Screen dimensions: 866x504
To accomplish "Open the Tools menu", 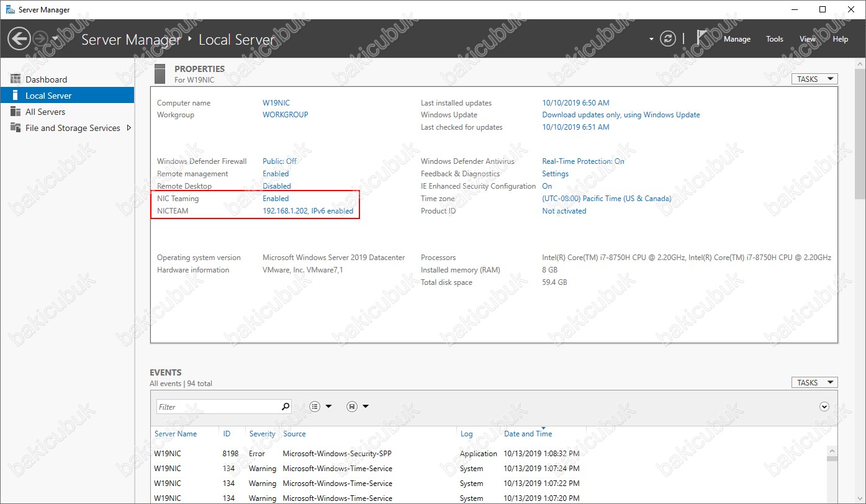I will point(775,39).
